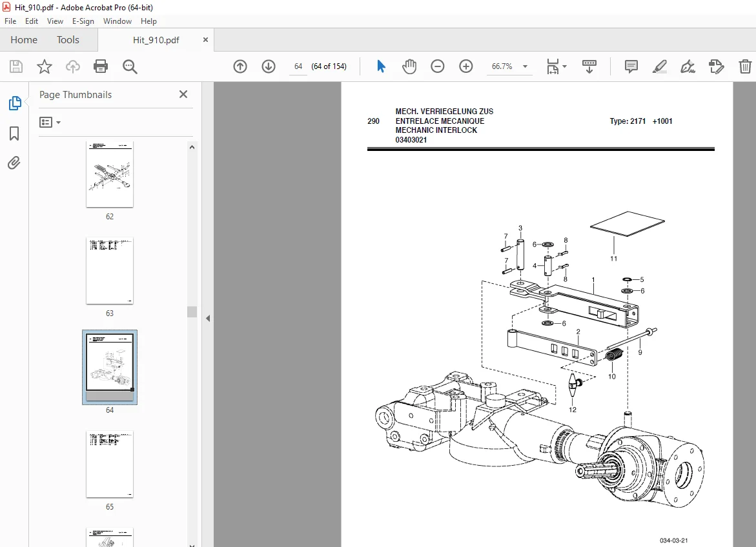
Task: Switch to the Home tab
Action: [24, 40]
